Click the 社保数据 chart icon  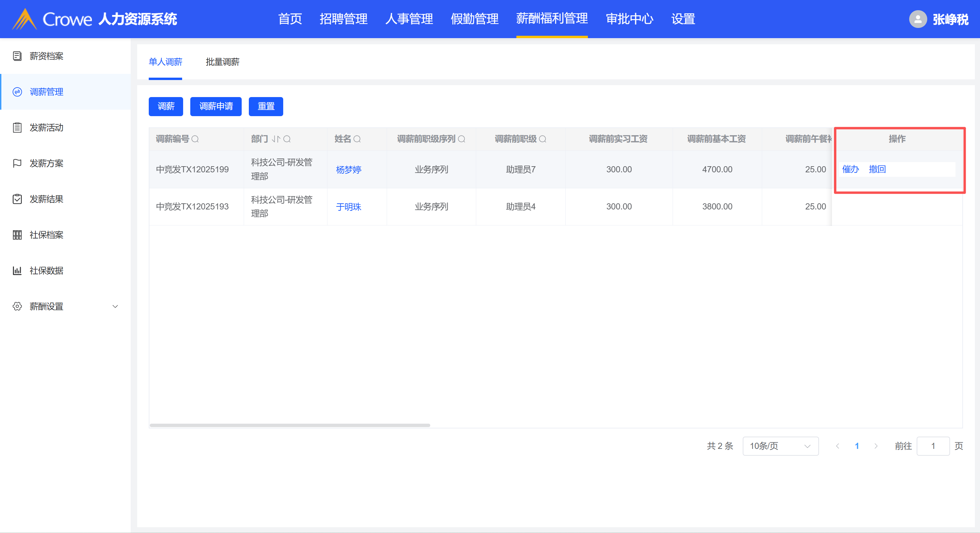click(17, 271)
